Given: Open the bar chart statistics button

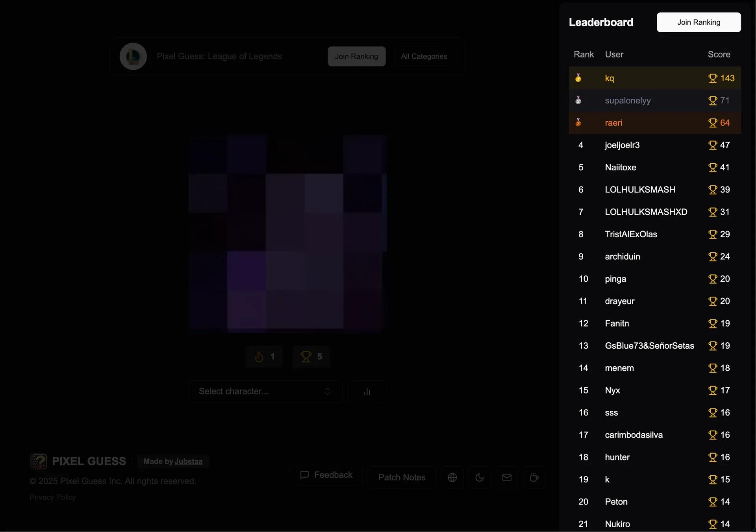Looking at the screenshot, I should [x=367, y=391].
